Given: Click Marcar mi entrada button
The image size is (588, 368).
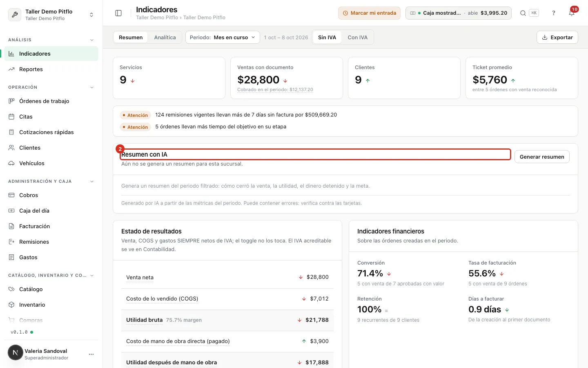Looking at the screenshot, I should click(369, 13).
